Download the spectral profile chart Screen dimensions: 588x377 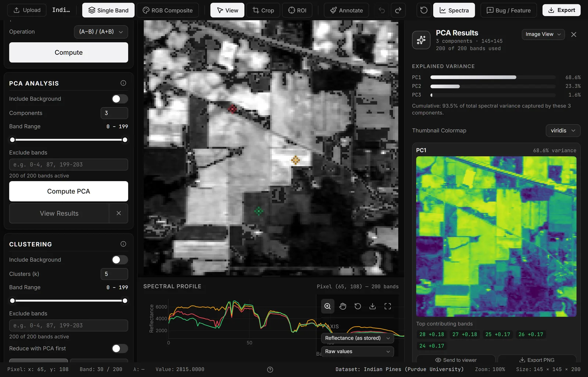coord(373,306)
